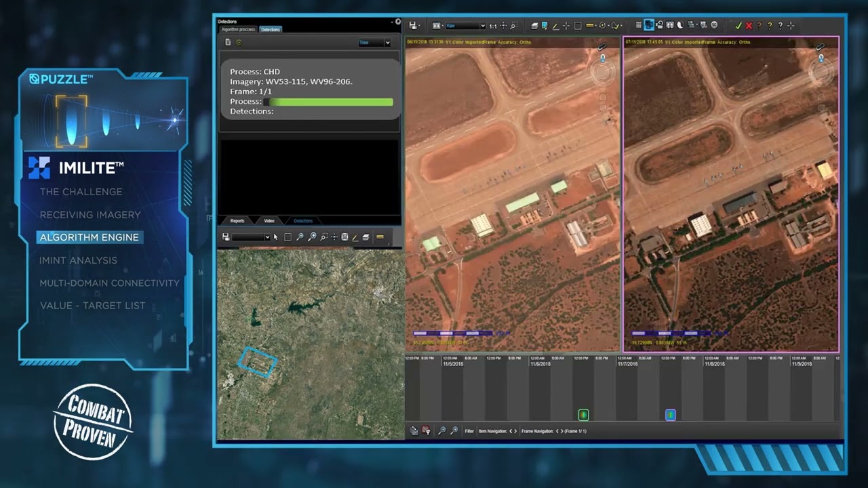Click the zoom in magnifier in the map toolbar

tap(312, 237)
